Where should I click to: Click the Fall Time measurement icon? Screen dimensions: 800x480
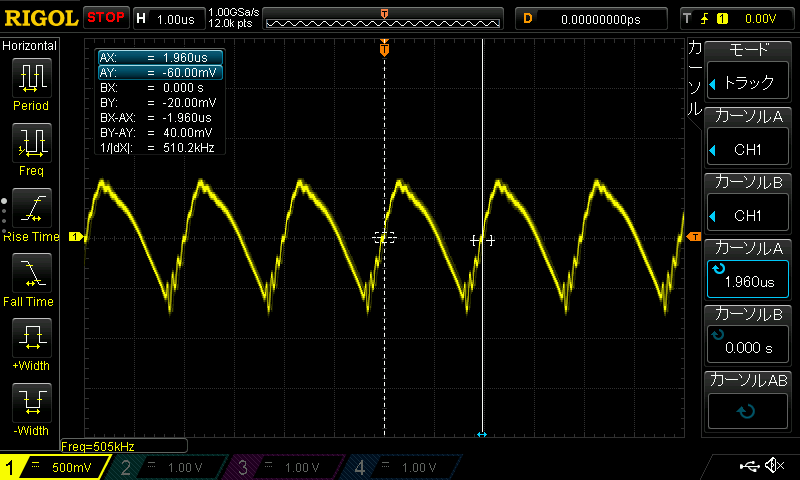point(31,273)
